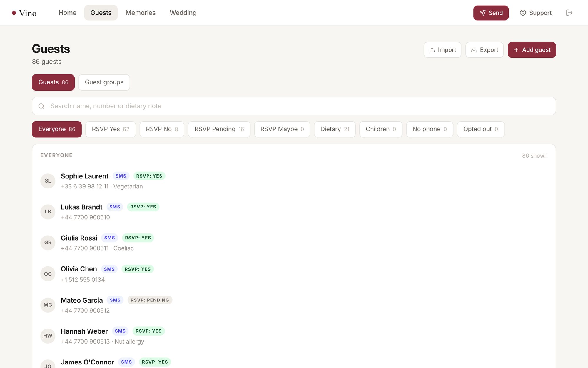Click Giulia Rossi's GR avatar
The width and height of the screenshot is (588, 368).
[x=48, y=243]
